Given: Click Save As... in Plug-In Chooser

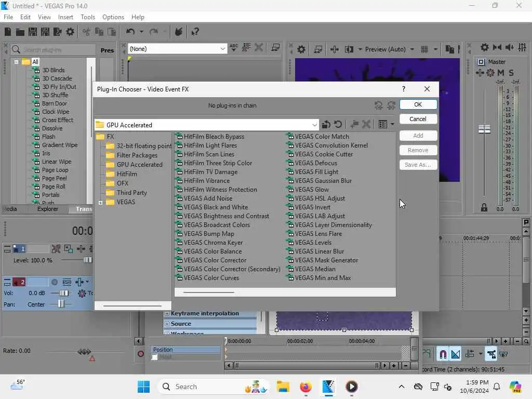Looking at the screenshot, I should point(418,165).
